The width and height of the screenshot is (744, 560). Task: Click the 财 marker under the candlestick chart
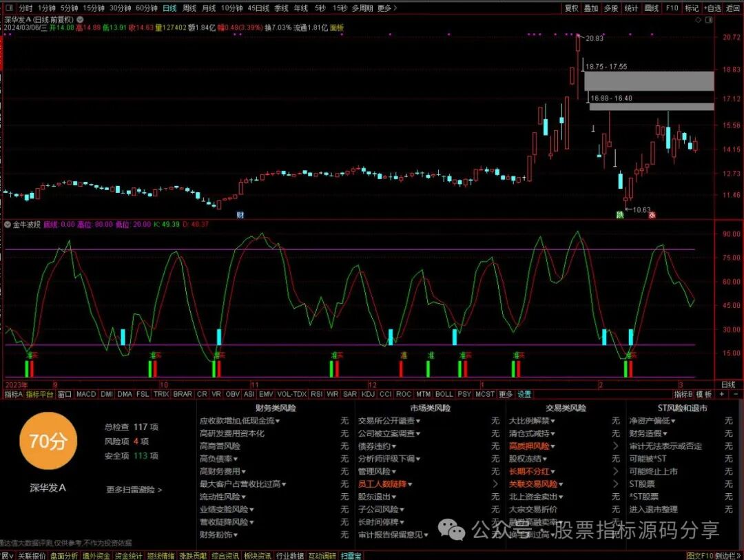[240, 215]
